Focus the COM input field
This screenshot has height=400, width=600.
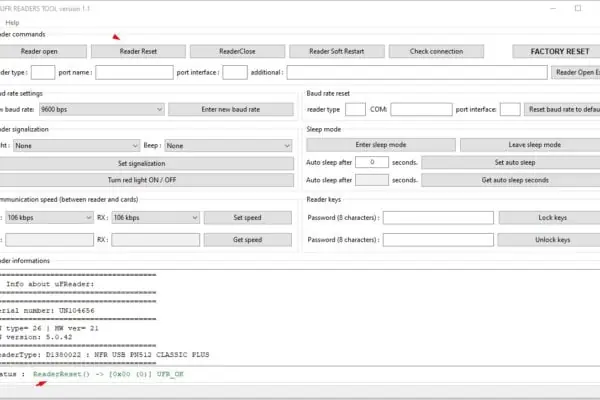(x=421, y=109)
